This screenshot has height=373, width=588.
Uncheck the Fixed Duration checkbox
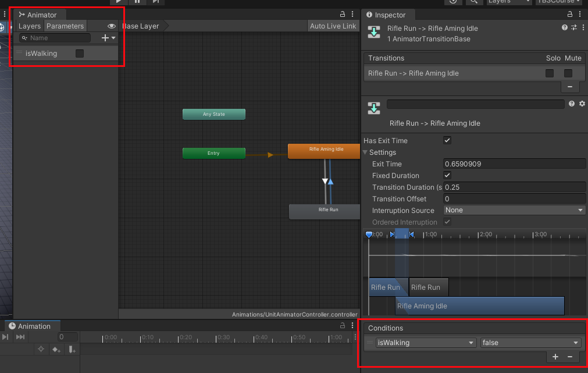(447, 175)
